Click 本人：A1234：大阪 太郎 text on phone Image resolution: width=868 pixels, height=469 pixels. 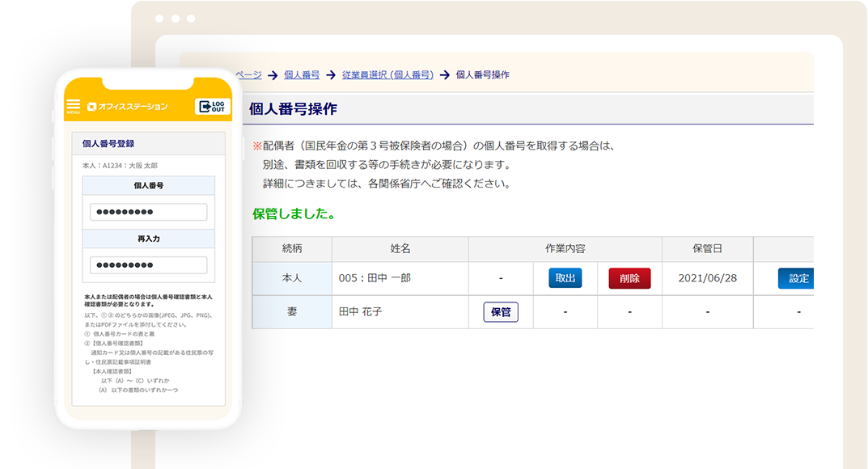(x=120, y=166)
